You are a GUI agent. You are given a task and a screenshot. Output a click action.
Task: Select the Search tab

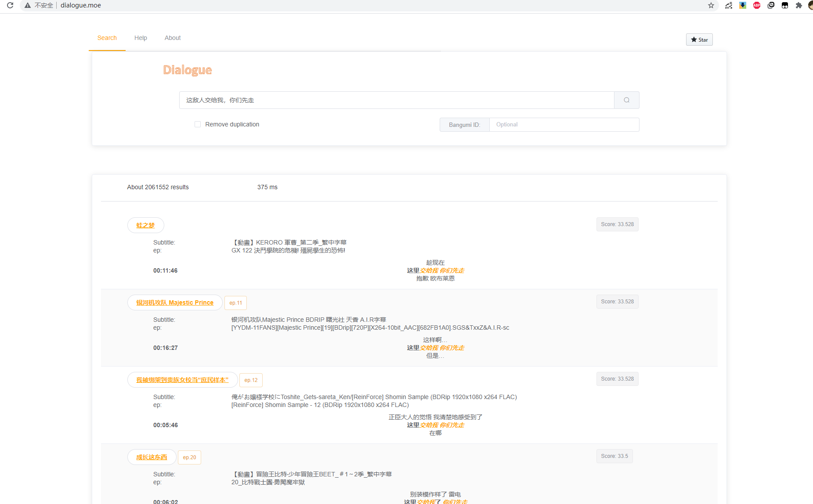[x=107, y=38]
